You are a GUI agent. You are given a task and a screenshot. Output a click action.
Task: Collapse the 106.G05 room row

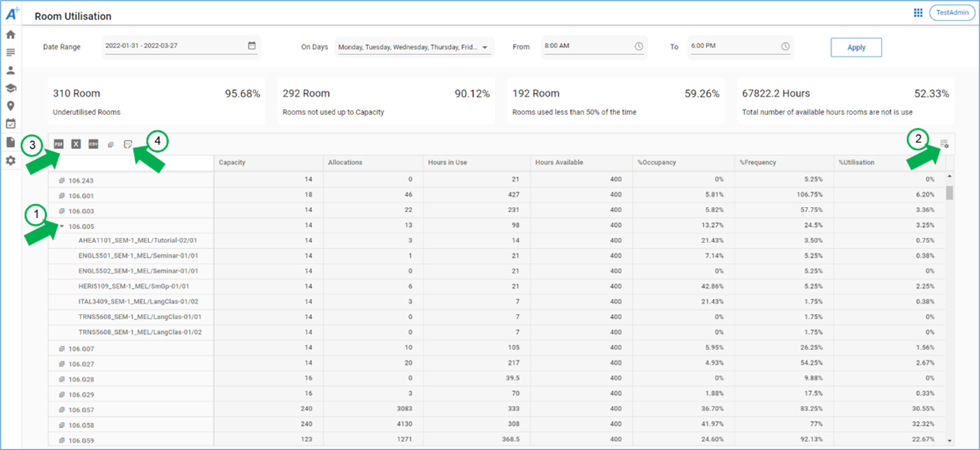pos(62,227)
